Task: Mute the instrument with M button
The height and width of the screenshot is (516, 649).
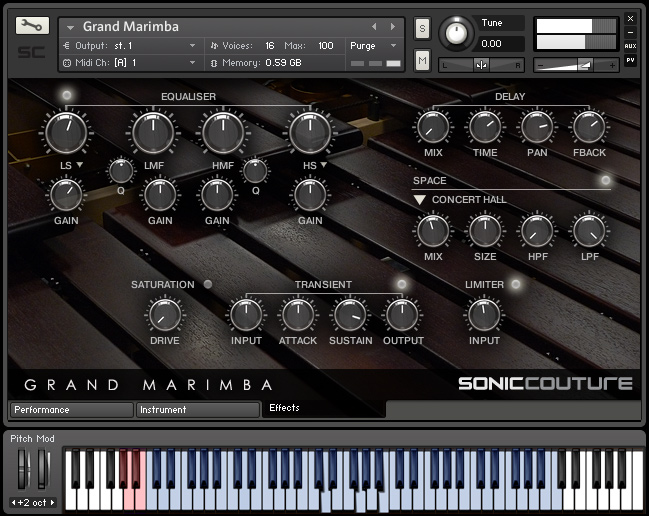Action: point(422,60)
